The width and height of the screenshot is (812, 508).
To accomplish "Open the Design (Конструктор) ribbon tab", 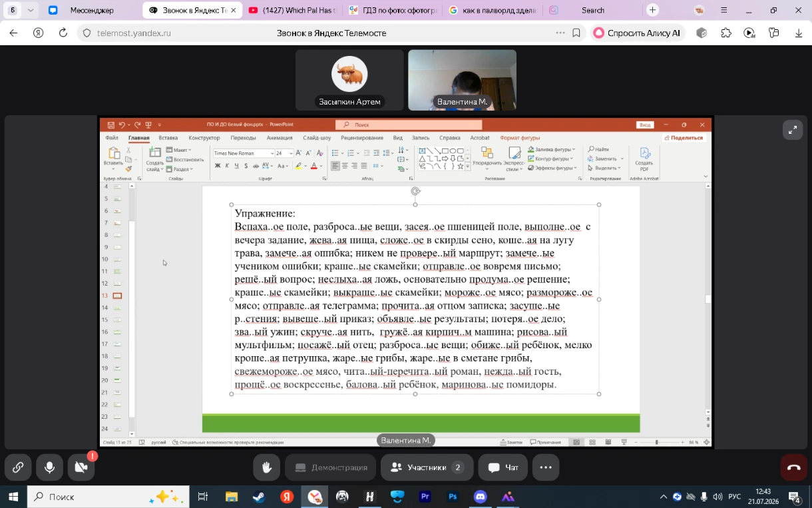I will pos(204,138).
